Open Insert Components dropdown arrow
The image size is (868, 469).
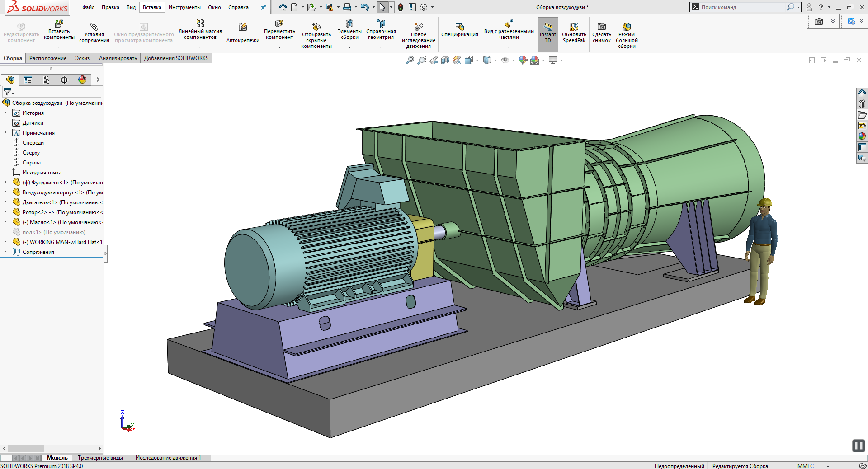(59, 47)
